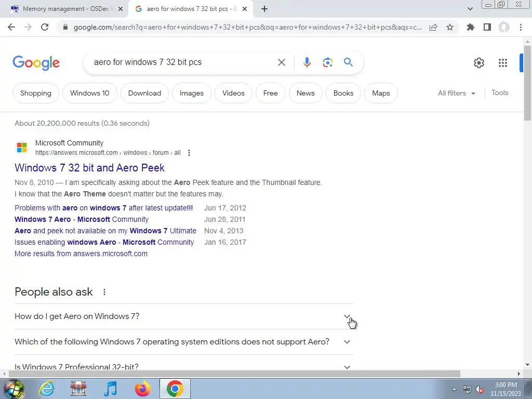Expand Is Windows 7 Professional 32-bit question

coord(183,366)
